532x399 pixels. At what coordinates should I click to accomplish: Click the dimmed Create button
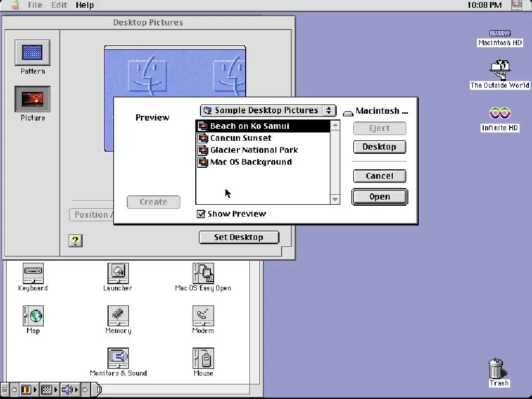(x=153, y=202)
